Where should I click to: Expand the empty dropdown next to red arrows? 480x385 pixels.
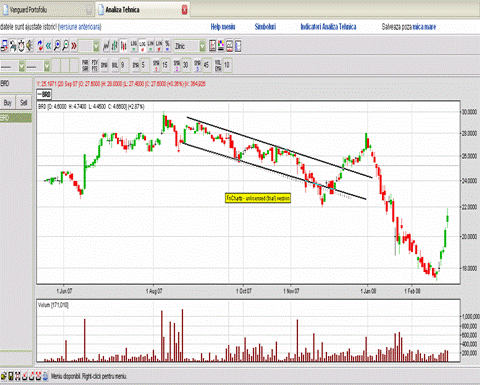pyautogui.click(x=96, y=46)
